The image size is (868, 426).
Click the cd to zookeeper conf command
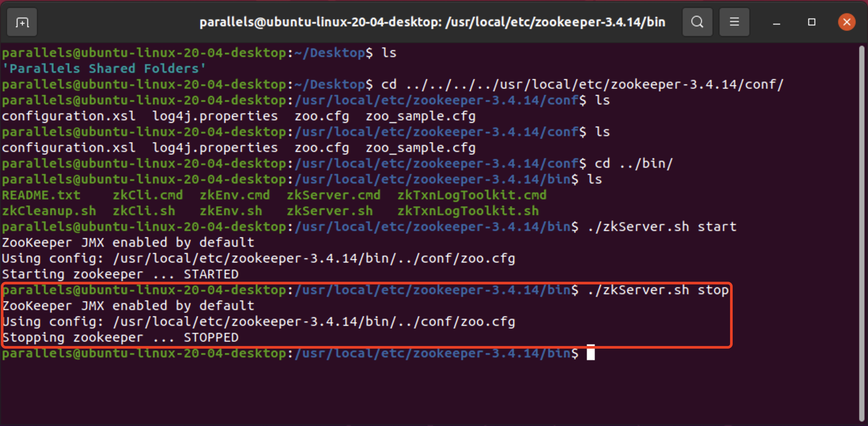[582, 84]
